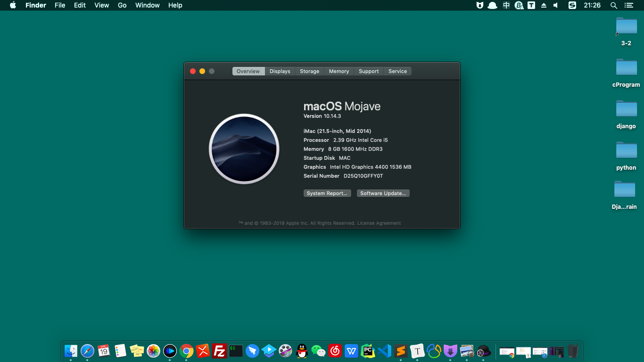
Task: Launch Google Chrome from the Dock
Action: 186,351
